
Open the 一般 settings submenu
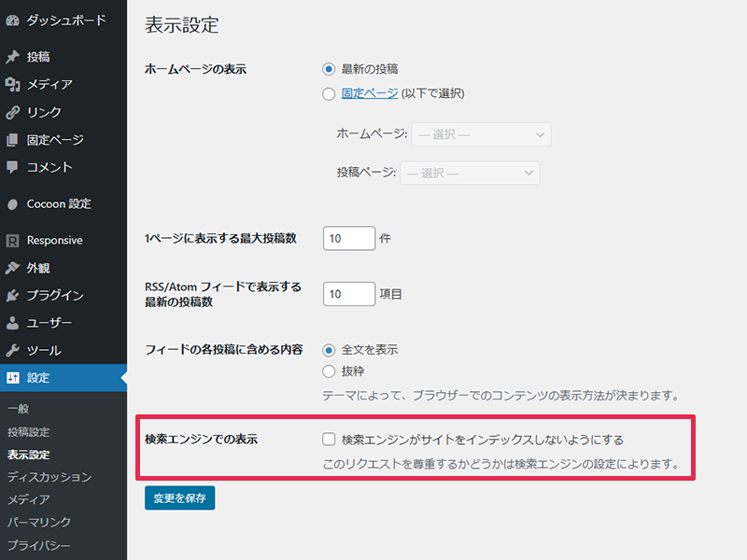[x=18, y=409]
